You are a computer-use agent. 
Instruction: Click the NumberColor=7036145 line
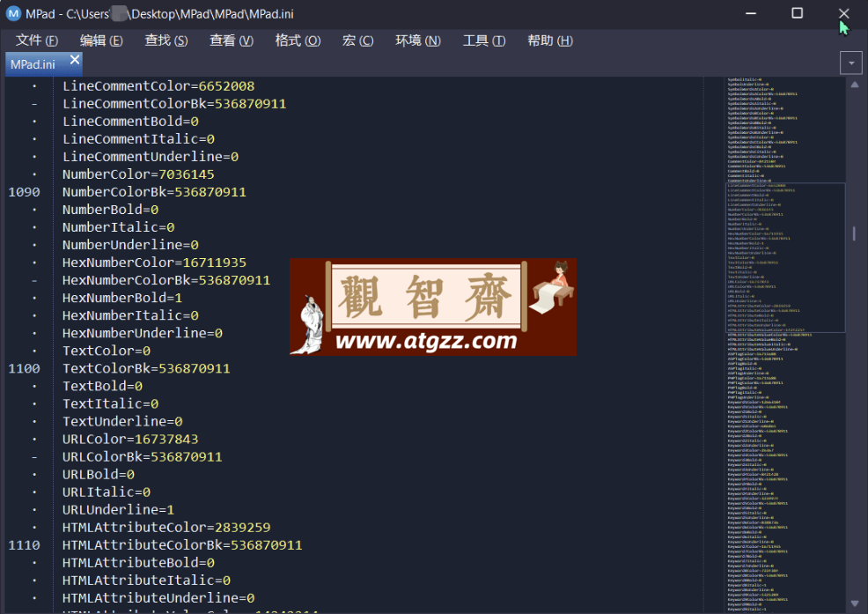point(138,174)
